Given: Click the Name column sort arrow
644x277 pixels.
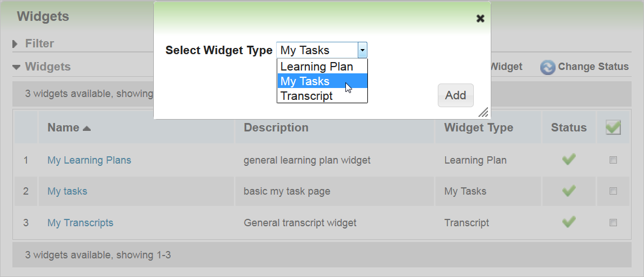Looking at the screenshot, I should [87, 128].
